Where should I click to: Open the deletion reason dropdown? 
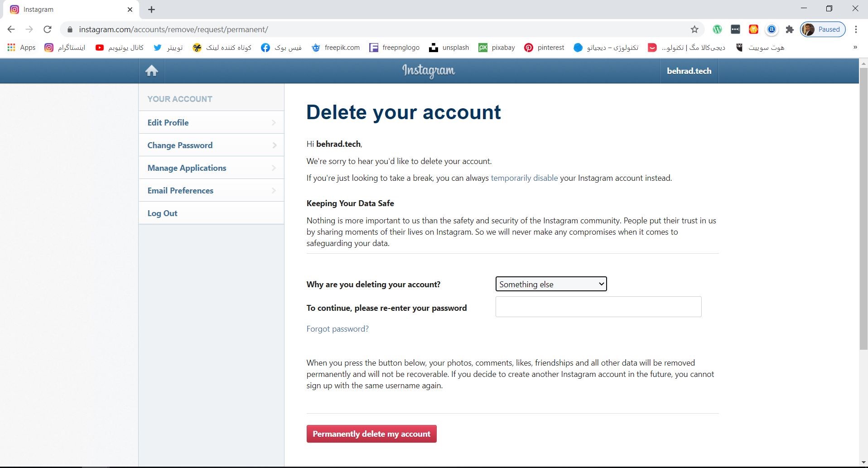pos(551,284)
